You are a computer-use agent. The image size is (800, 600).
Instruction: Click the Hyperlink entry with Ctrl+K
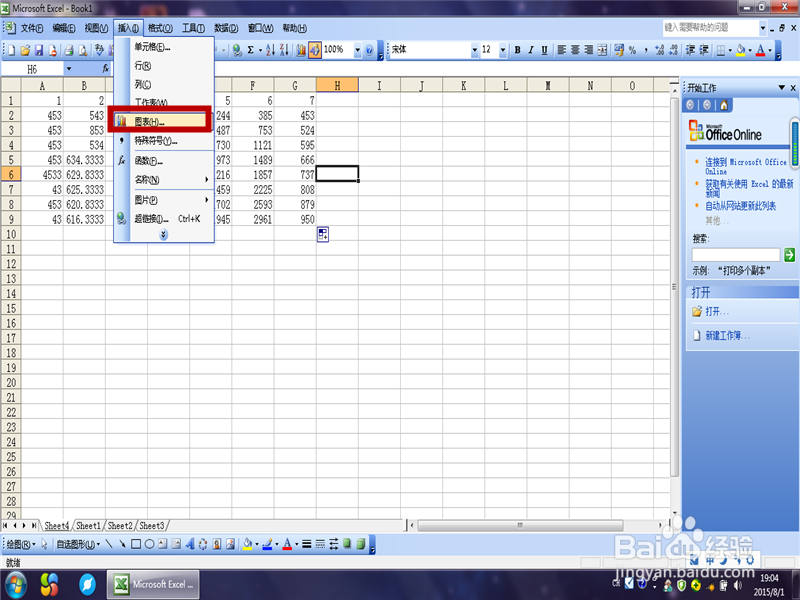[x=164, y=219]
